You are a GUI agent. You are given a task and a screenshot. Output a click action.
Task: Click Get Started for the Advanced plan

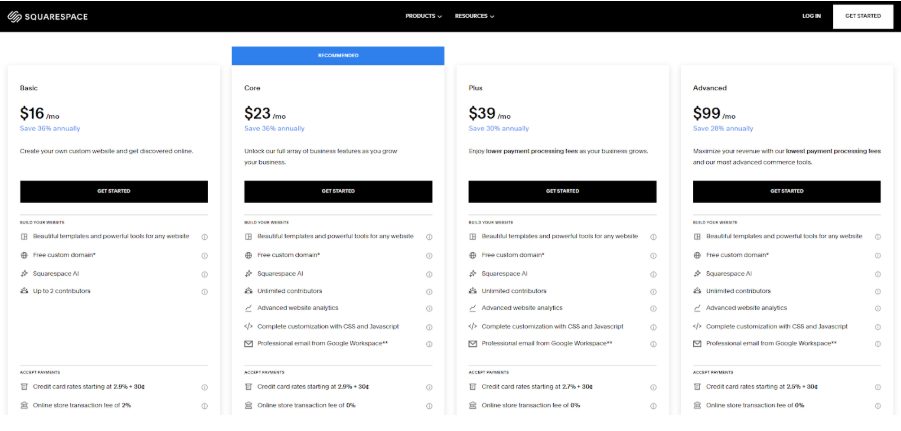point(786,191)
